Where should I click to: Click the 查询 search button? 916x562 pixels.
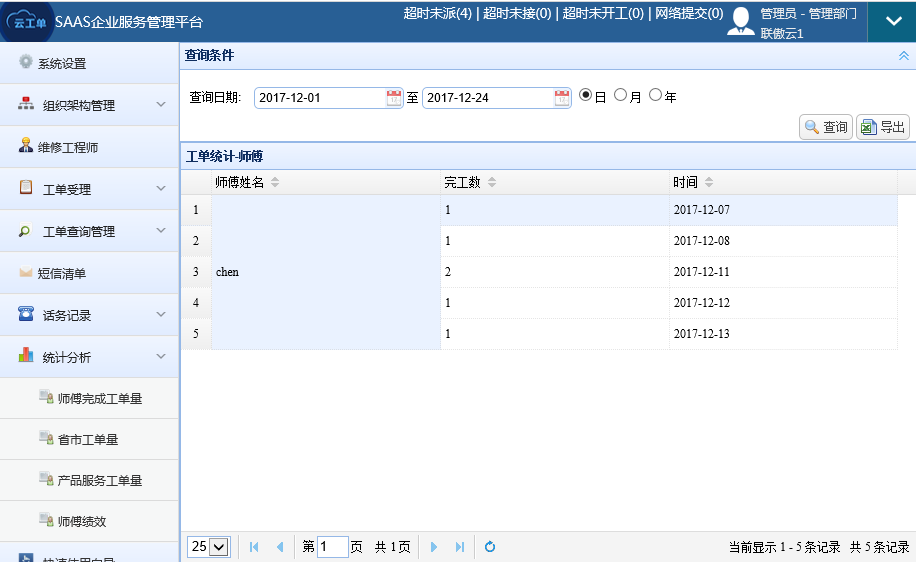826,127
